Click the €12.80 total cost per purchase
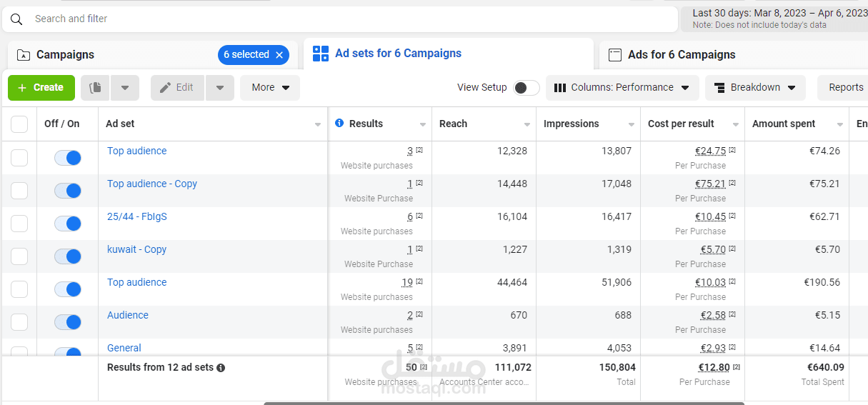Image resolution: width=868 pixels, height=405 pixels. point(714,367)
